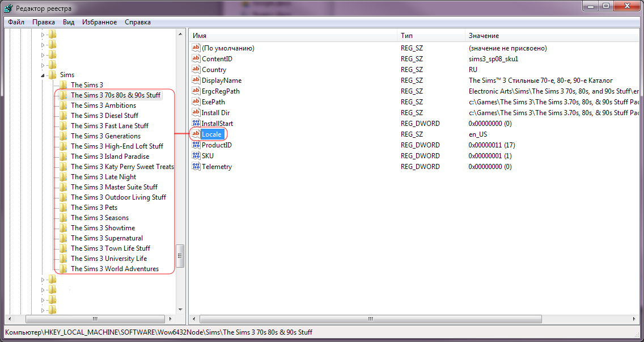Select the RU country value data
Image resolution: width=644 pixels, height=342 pixels.
click(x=473, y=69)
